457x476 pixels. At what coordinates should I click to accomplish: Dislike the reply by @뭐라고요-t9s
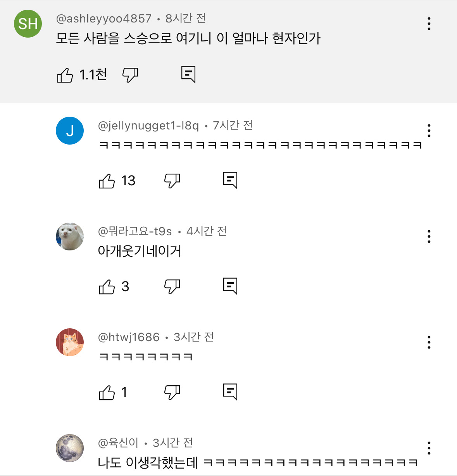point(172,286)
